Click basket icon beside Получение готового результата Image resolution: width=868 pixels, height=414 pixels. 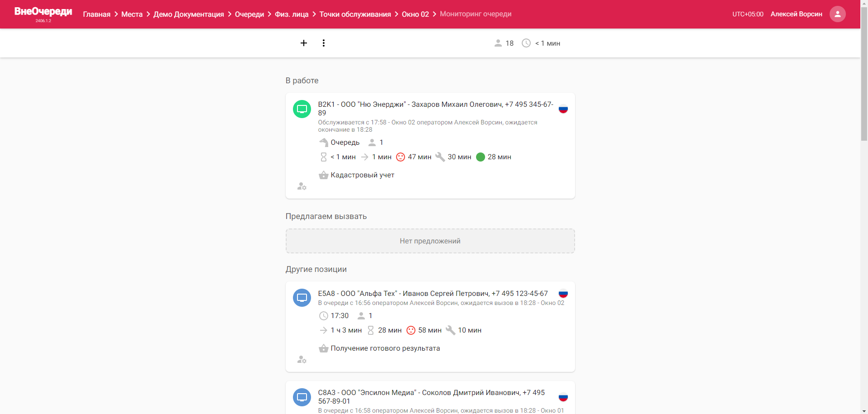point(324,348)
